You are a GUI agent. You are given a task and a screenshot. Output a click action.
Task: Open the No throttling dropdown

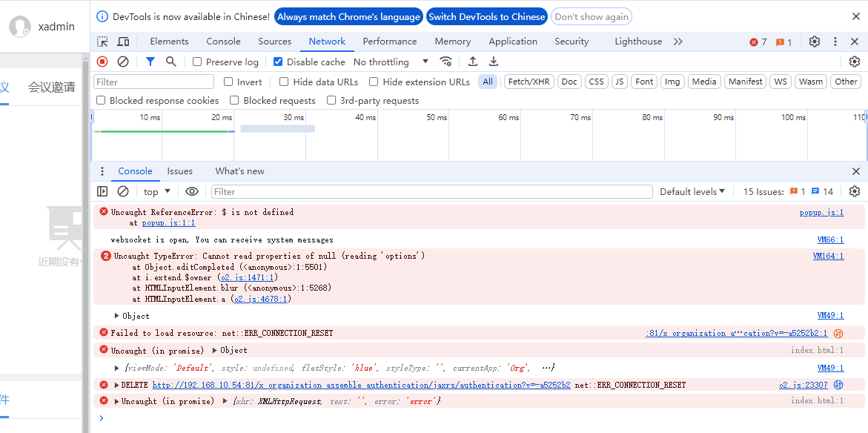pyautogui.click(x=391, y=62)
